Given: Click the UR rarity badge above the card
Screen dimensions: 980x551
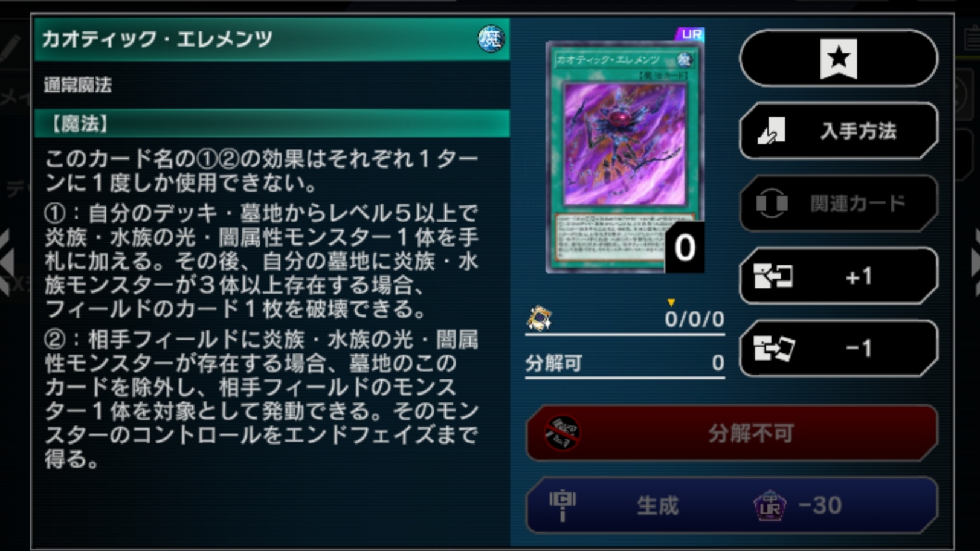Looking at the screenshot, I should (690, 34).
